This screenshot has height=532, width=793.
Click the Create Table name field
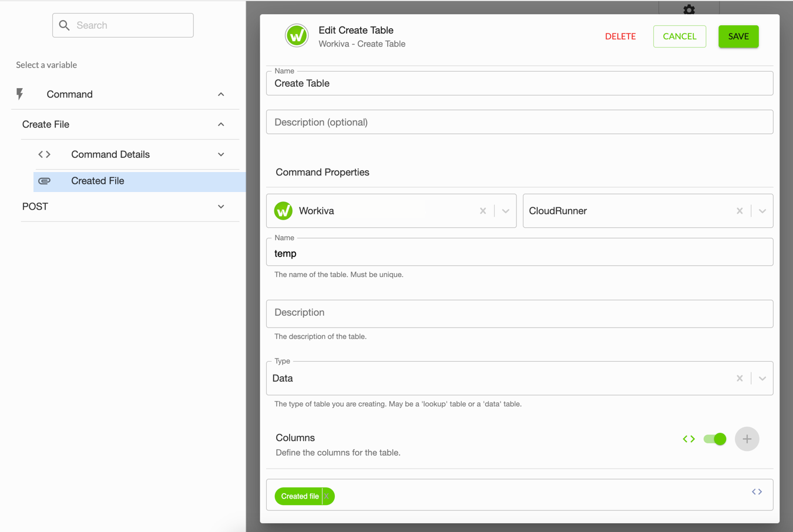point(519,83)
